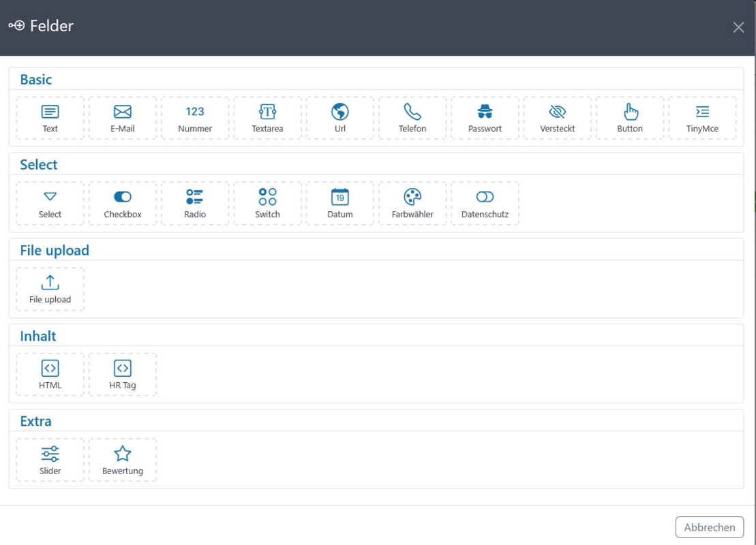The image size is (756, 545).
Task: Insert the Farbwähler color picker field
Action: pos(412,203)
